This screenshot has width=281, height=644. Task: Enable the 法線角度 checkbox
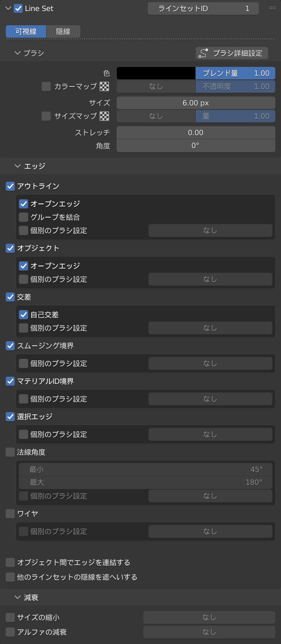pyautogui.click(x=10, y=452)
